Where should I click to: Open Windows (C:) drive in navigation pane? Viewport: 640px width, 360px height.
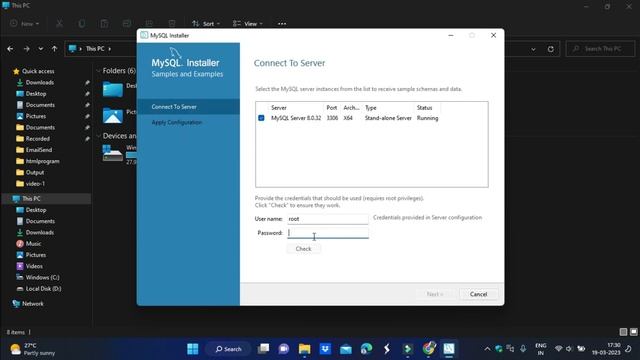pos(42,277)
